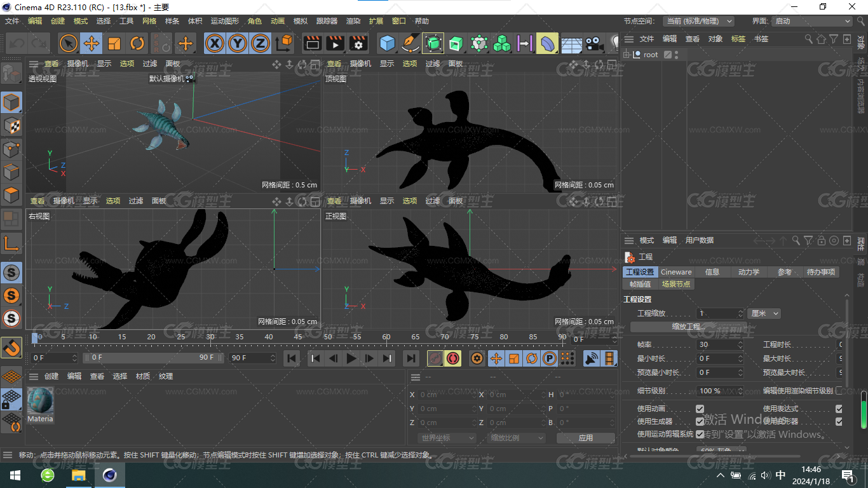
Task: Toggle the axis mode L-shaped icon
Action: [x=11, y=243]
